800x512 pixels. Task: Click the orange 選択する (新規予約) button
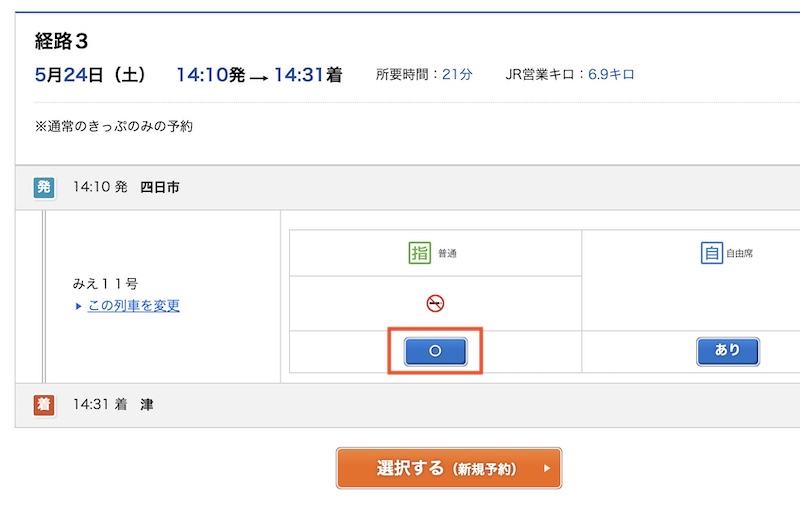click(x=449, y=468)
